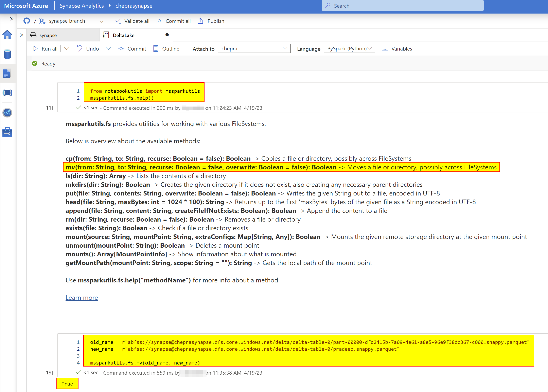Screen dimensions: 548x392
Task: Click Commit in the notebook toolbar
Action: pos(132,49)
